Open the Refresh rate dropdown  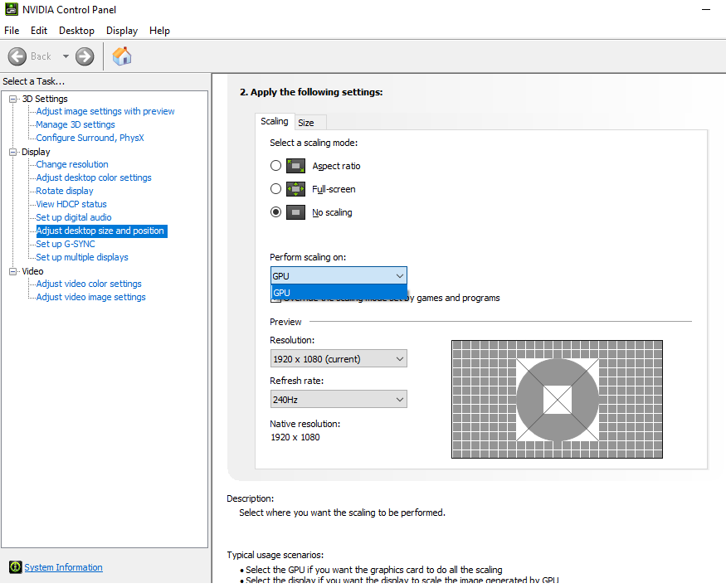coord(339,400)
